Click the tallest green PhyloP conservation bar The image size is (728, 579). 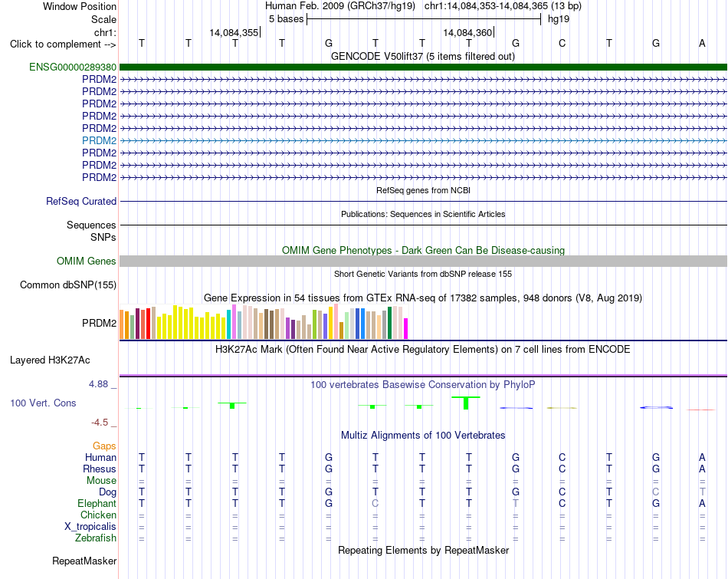tap(466, 403)
